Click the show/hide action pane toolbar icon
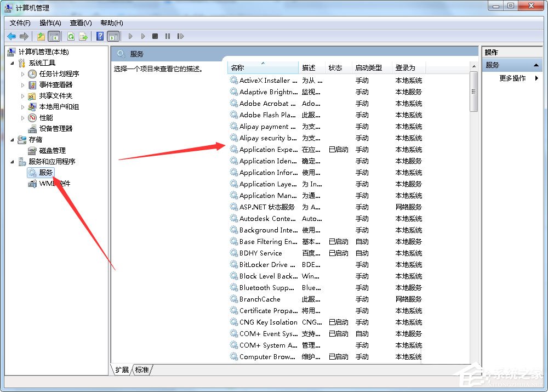 [x=113, y=36]
